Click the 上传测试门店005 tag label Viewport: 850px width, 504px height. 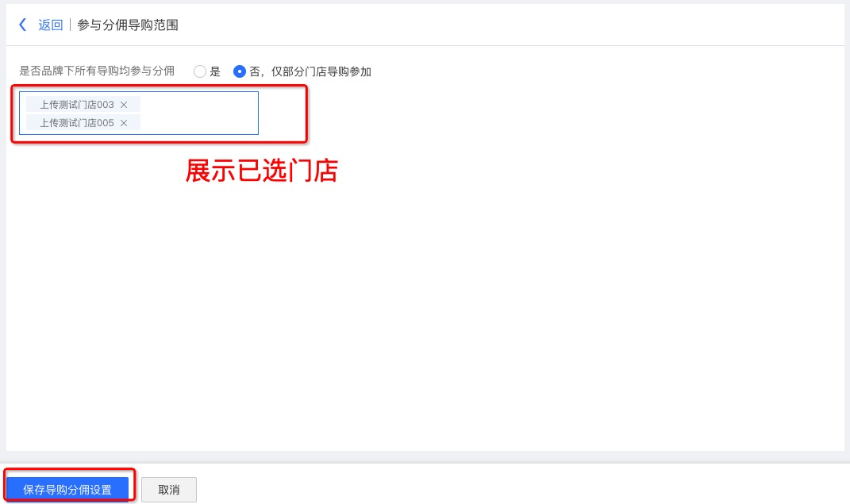click(76, 123)
